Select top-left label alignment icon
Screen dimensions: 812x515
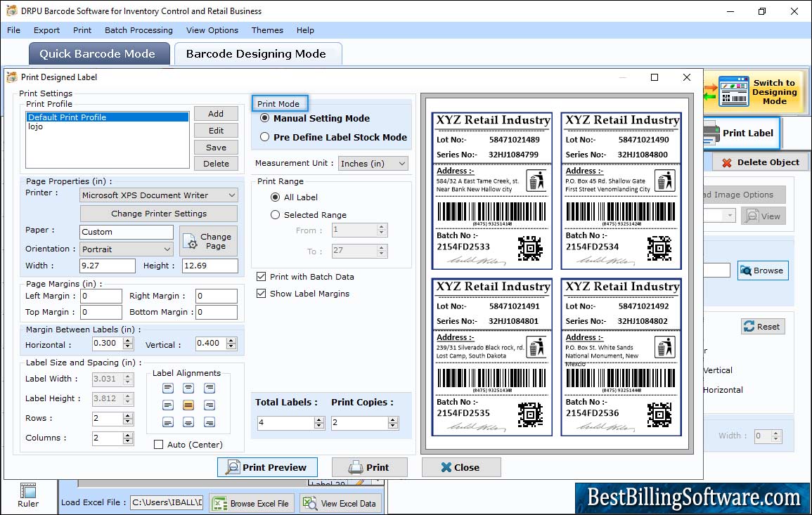(x=168, y=388)
